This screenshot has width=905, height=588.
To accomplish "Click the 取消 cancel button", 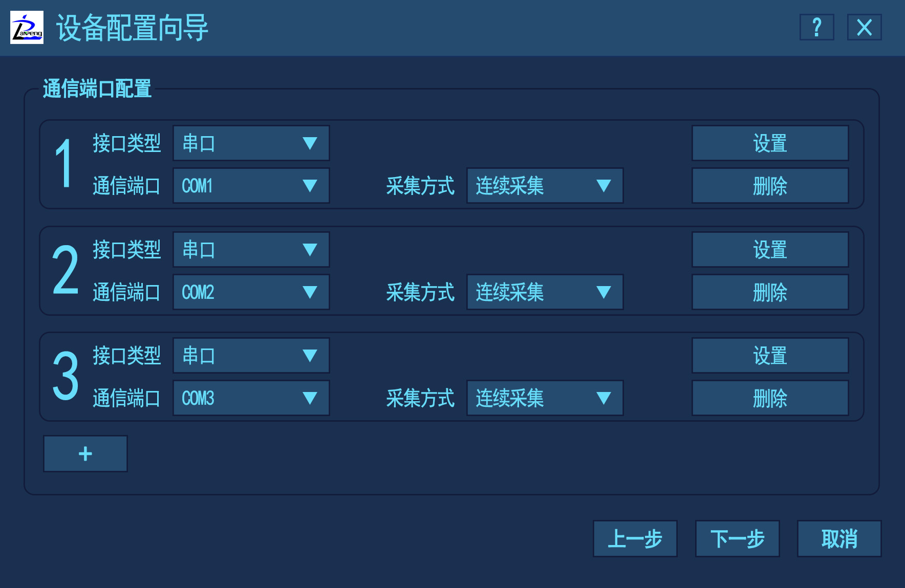I will 839,539.
